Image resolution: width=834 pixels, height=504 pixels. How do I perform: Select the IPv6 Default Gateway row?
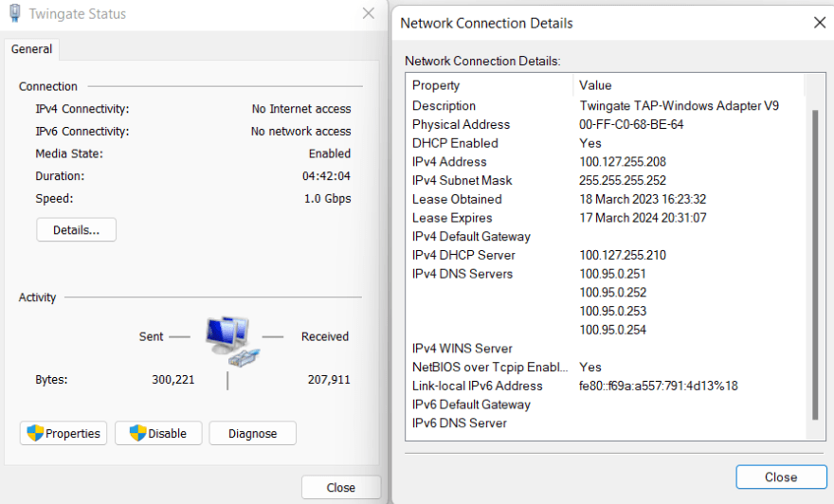[606, 405]
